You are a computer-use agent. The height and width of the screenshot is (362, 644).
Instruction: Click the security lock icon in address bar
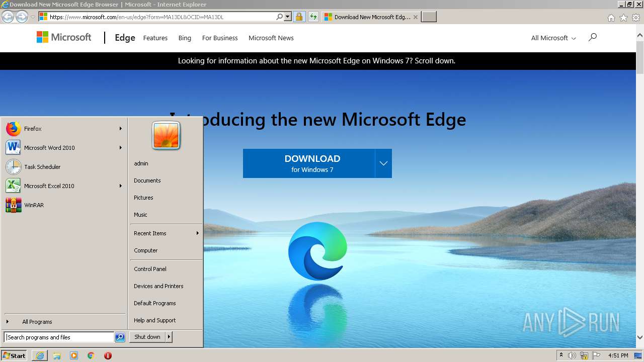click(299, 17)
